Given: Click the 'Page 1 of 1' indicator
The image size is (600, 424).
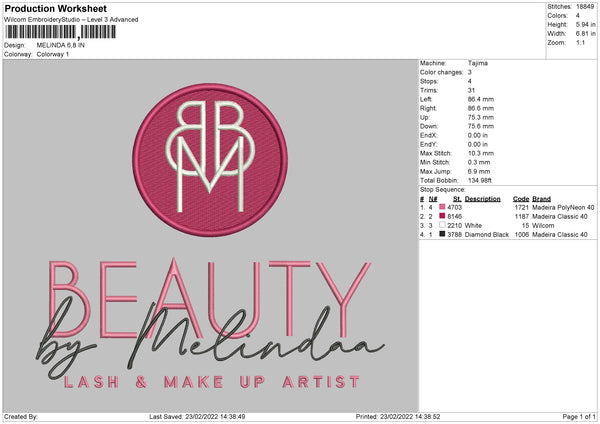Looking at the screenshot, I should (x=579, y=416).
